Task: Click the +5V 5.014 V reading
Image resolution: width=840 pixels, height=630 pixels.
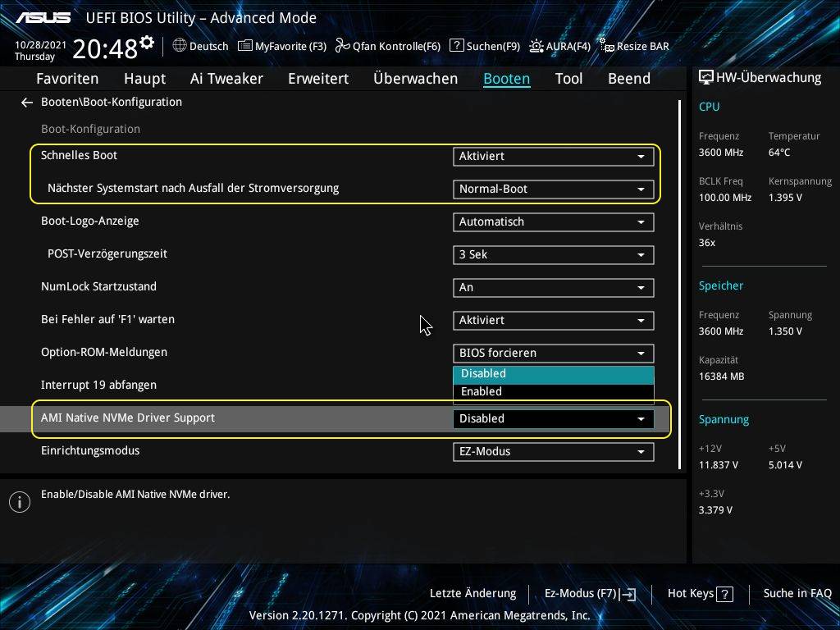Action: (785, 466)
